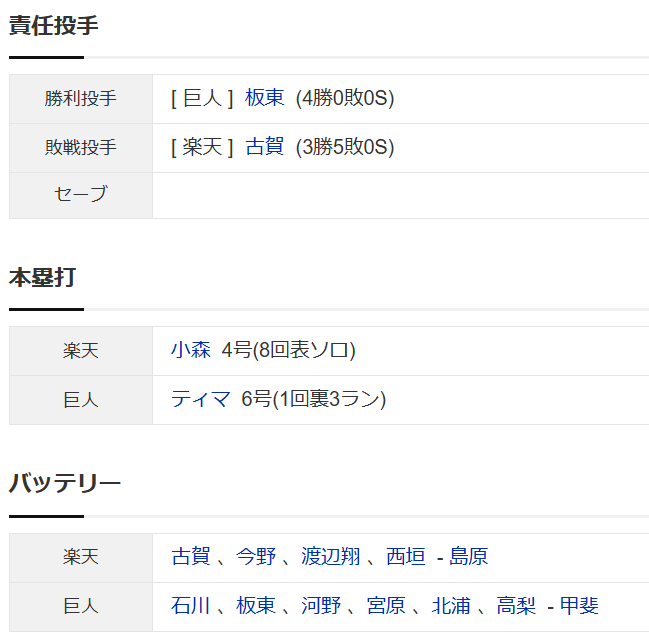Open 宮原 player link
This screenshot has width=649, height=640.
tap(386, 606)
